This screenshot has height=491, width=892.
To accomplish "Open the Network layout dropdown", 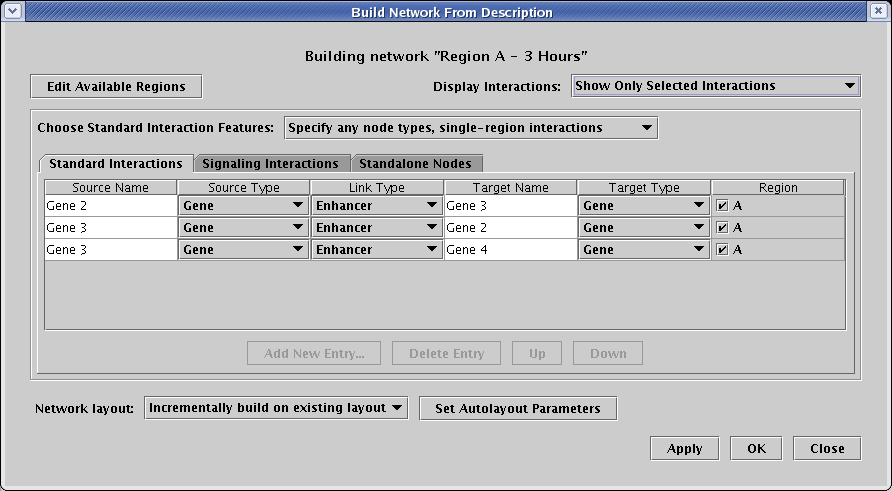I will pyautogui.click(x=276, y=408).
